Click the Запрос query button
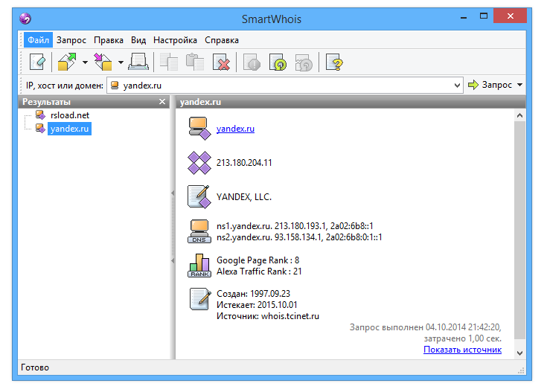Image resolution: width=547 pixels, height=392 pixels. [x=490, y=85]
